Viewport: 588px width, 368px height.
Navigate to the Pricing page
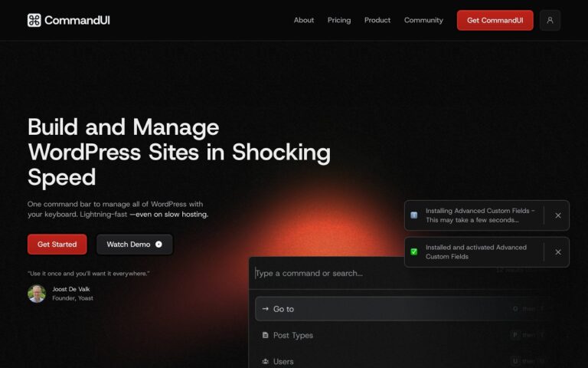coord(339,21)
